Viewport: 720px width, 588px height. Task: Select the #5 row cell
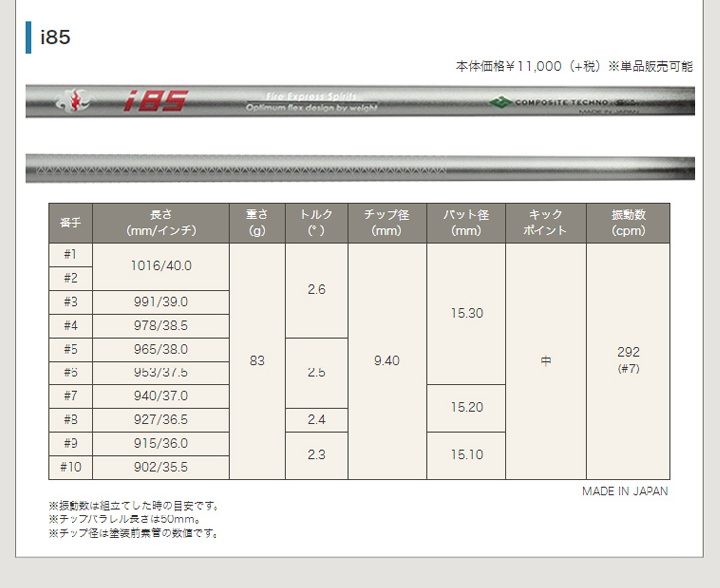tap(71, 350)
